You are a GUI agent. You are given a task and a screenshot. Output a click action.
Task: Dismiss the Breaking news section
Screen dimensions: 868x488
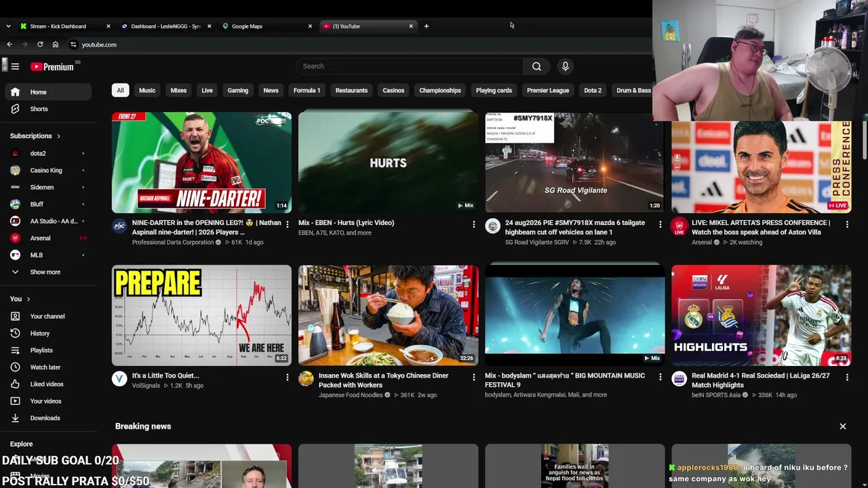843,426
